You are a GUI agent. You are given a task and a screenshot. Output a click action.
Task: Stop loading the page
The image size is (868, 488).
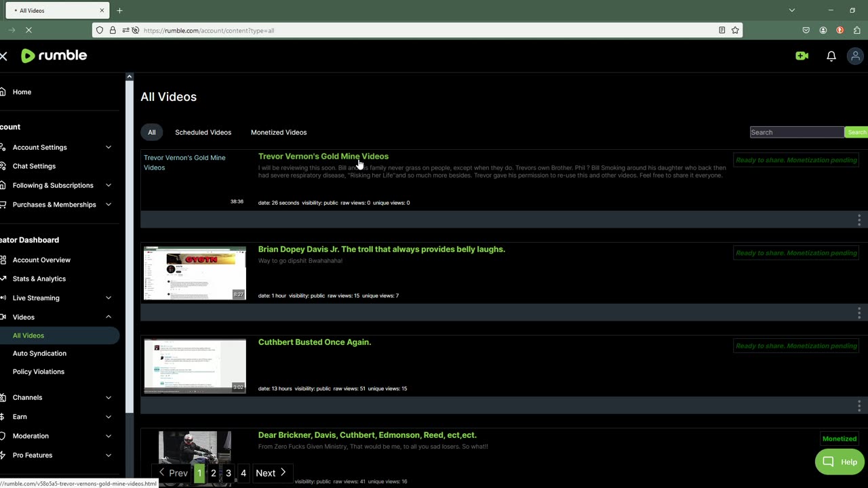click(x=29, y=30)
